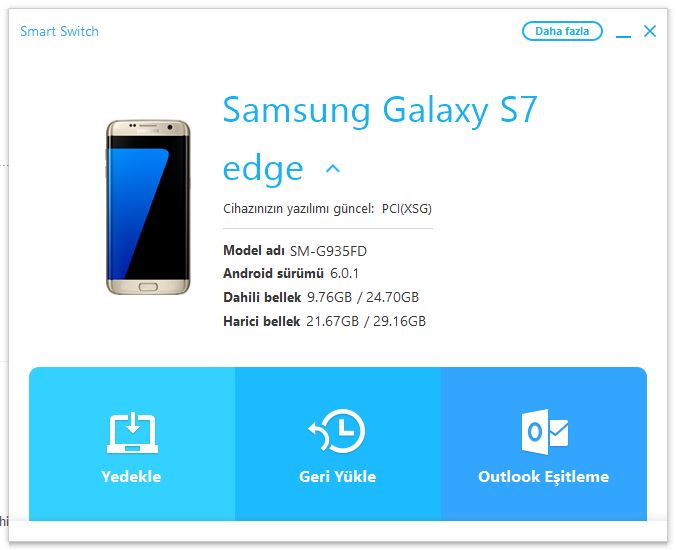Minimize the Smart Switch window

[x=623, y=32]
